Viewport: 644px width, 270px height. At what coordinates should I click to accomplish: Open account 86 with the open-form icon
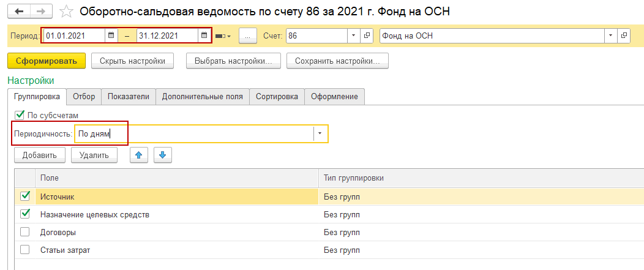coord(367,36)
